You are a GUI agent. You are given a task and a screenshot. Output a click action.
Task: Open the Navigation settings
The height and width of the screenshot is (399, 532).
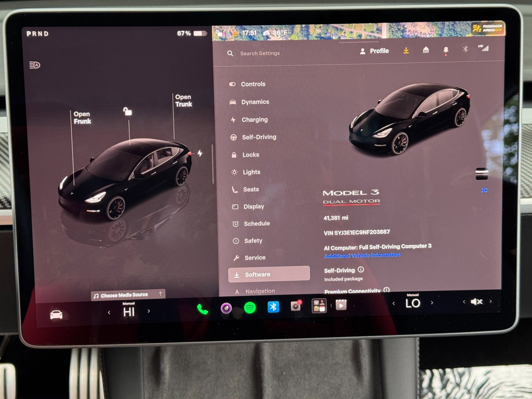tap(255, 291)
